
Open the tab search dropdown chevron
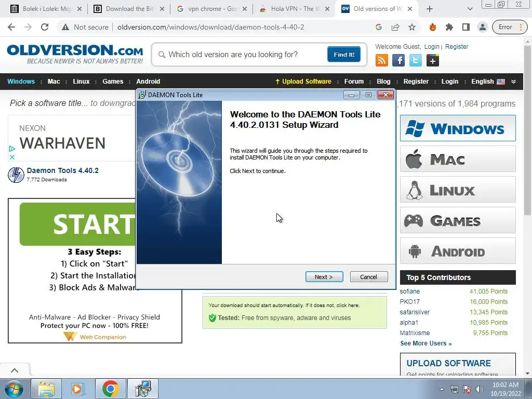click(x=470, y=9)
